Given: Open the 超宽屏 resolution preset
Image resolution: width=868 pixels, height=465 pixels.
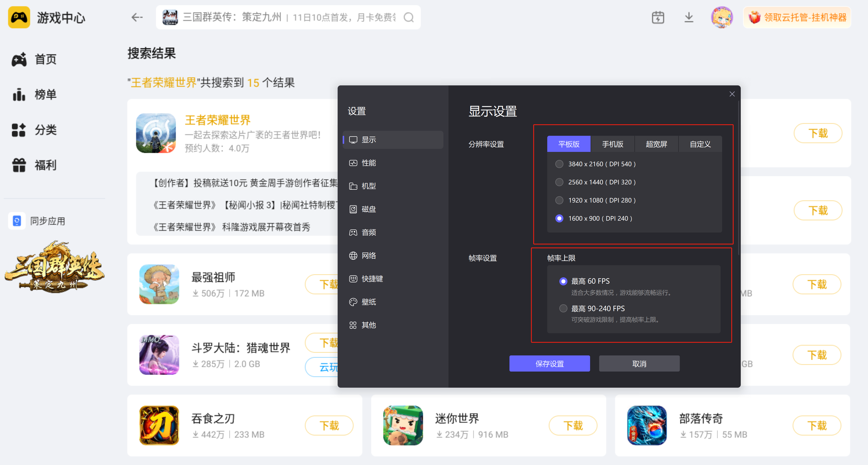Looking at the screenshot, I should [x=656, y=144].
